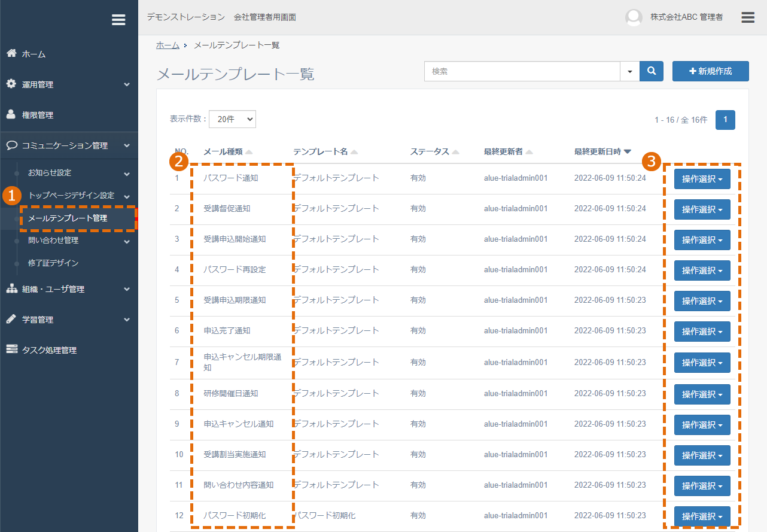Open the 表示件数 20件 dropdown
The height and width of the screenshot is (532, 767).
point(232,119)
